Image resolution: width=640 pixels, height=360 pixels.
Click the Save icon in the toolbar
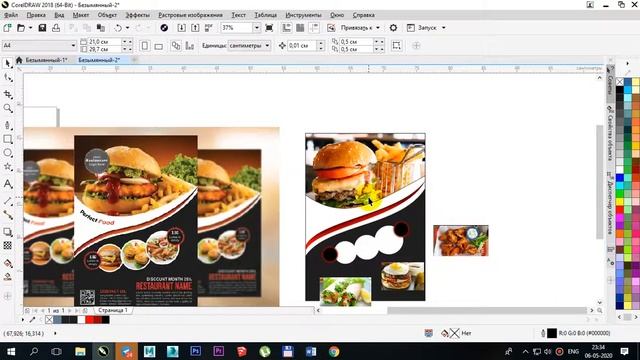pos(42,28)
